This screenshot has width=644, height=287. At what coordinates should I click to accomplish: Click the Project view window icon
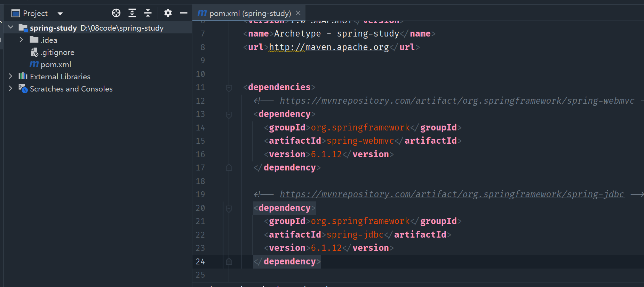click(16, 14)
